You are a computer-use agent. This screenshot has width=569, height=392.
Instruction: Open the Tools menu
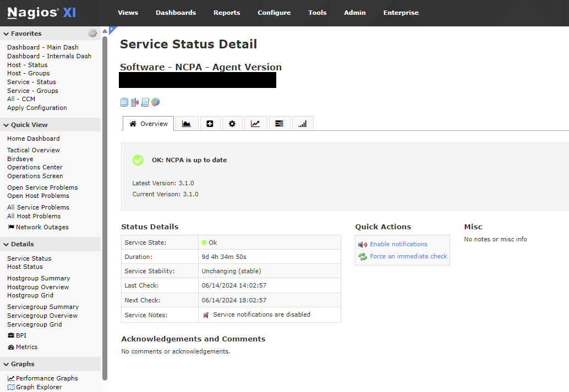(318, 13)
